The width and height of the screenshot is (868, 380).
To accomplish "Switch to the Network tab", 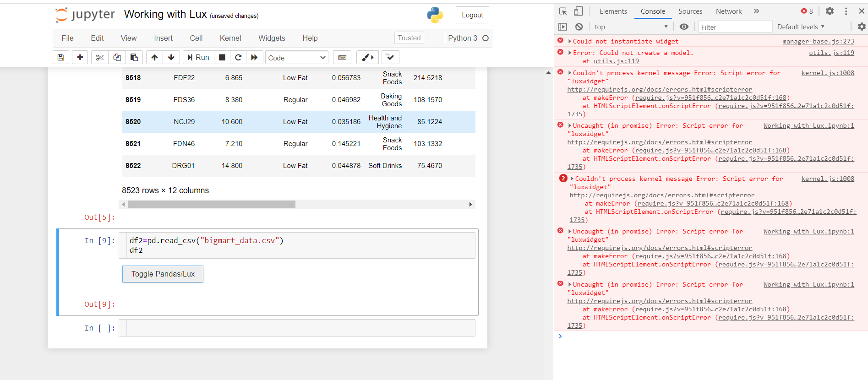I will pos(729,11).
